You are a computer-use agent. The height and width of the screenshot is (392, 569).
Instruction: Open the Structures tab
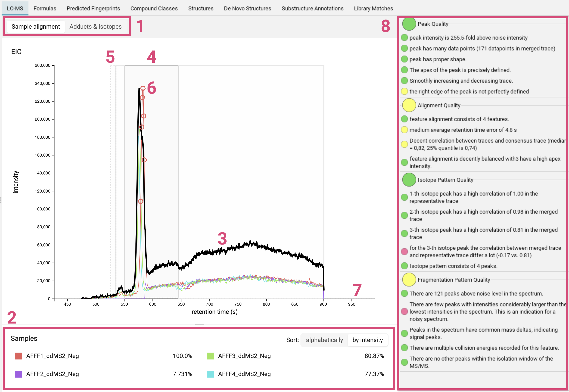(201, 8)
